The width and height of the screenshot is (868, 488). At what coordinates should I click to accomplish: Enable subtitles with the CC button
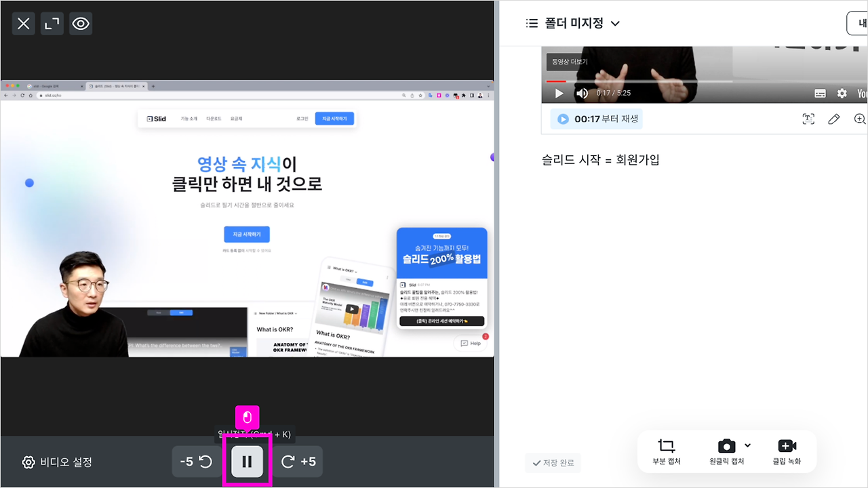click(820, 93)
